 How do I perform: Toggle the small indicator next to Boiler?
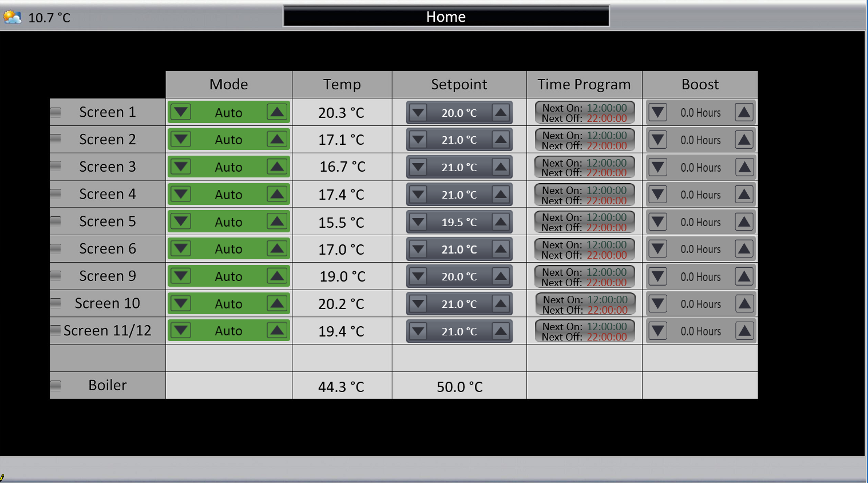coord(56,385)
